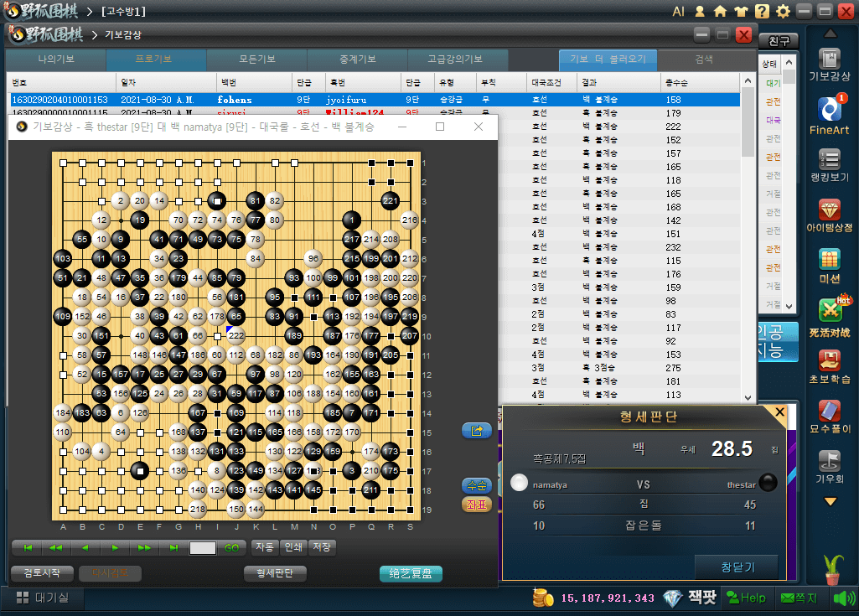Image resolution: width=859 pixels, height=616 pixels.
Task: Open 잭팟 jackpot link
Action: pyautogui.click(x=702, y=598)
